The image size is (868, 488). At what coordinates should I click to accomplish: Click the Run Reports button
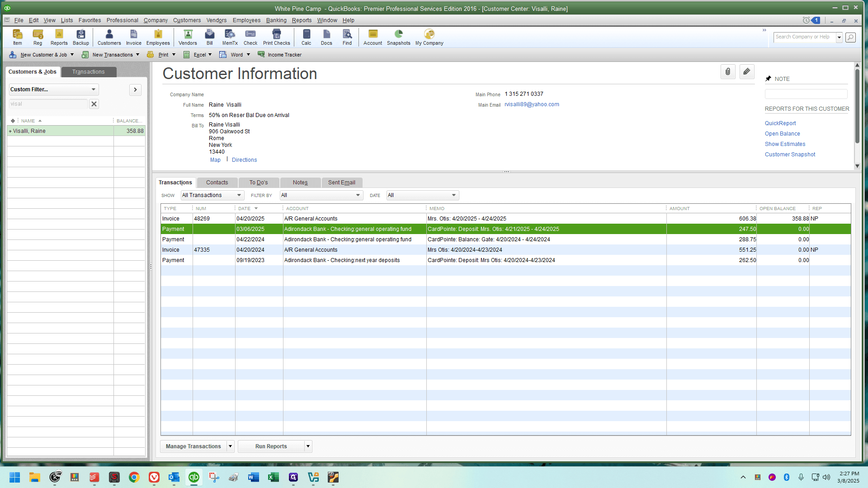tap(271, 446)
